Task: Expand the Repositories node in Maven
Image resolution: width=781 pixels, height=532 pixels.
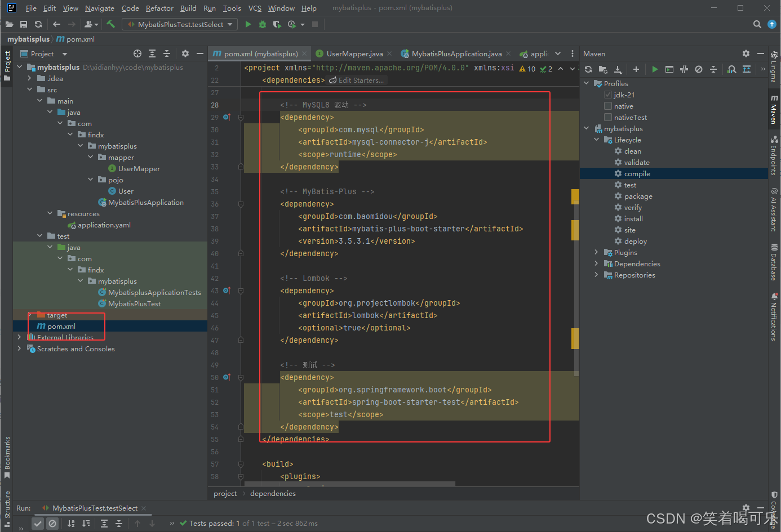Action: [x=597, y=275]
